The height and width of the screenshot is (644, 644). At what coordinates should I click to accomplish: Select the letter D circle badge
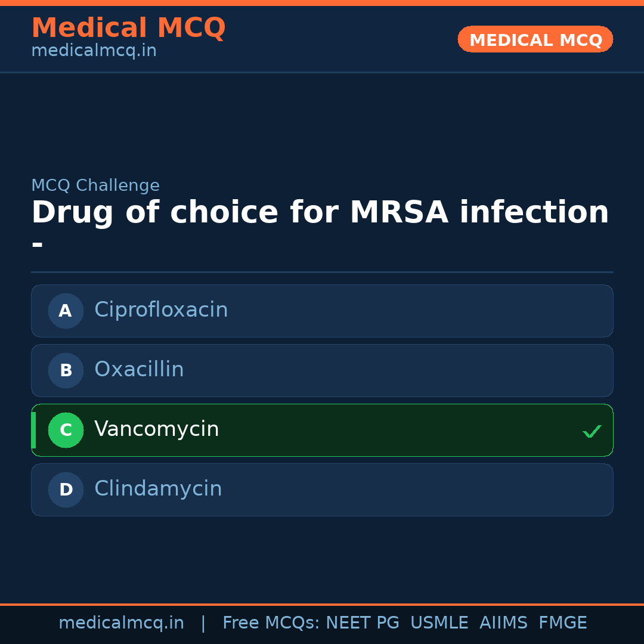pos(66,490)
